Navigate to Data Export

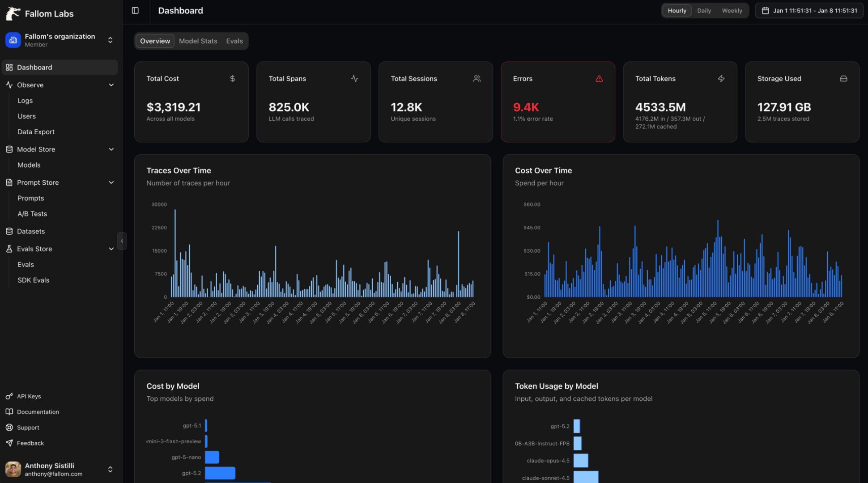[x=36, y=131]
